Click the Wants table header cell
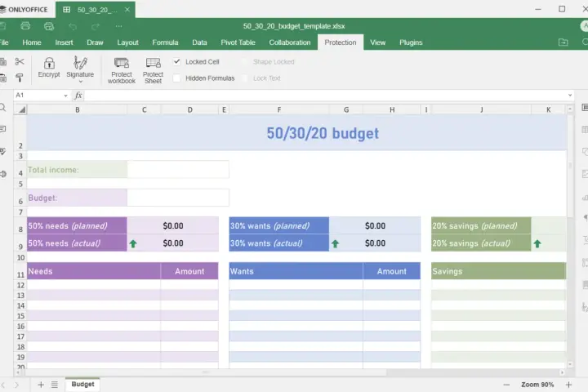 click(x=296, y=271)
